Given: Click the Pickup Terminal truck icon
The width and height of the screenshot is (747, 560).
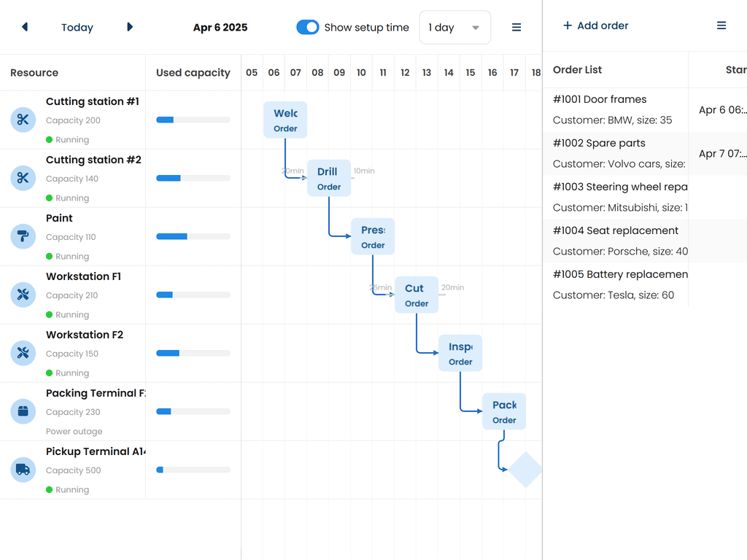Looking at the screenshot, I should pyautogui.click(x=23, y=470).
